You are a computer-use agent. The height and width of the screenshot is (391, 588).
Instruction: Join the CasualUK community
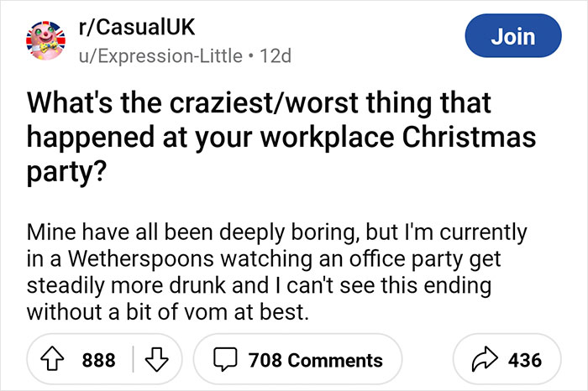click(x=512, y=36)
